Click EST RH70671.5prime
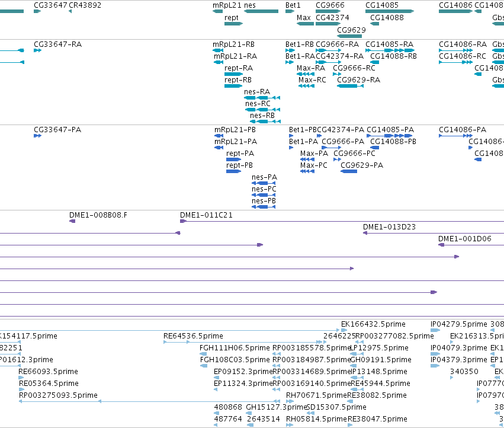 pyautogui.click(x=316, y=395)
